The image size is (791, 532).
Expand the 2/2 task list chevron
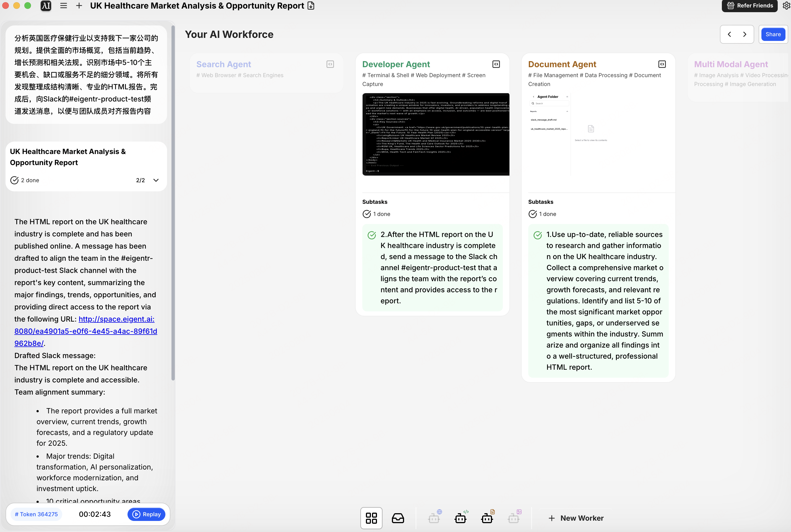point(156,180)
